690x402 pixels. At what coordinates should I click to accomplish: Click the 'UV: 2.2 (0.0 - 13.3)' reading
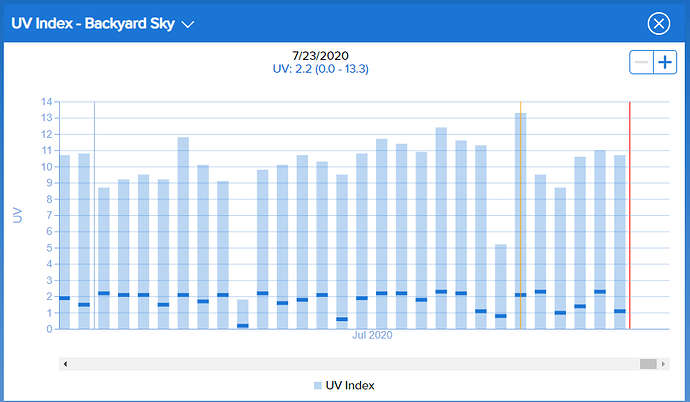point(320,69)
